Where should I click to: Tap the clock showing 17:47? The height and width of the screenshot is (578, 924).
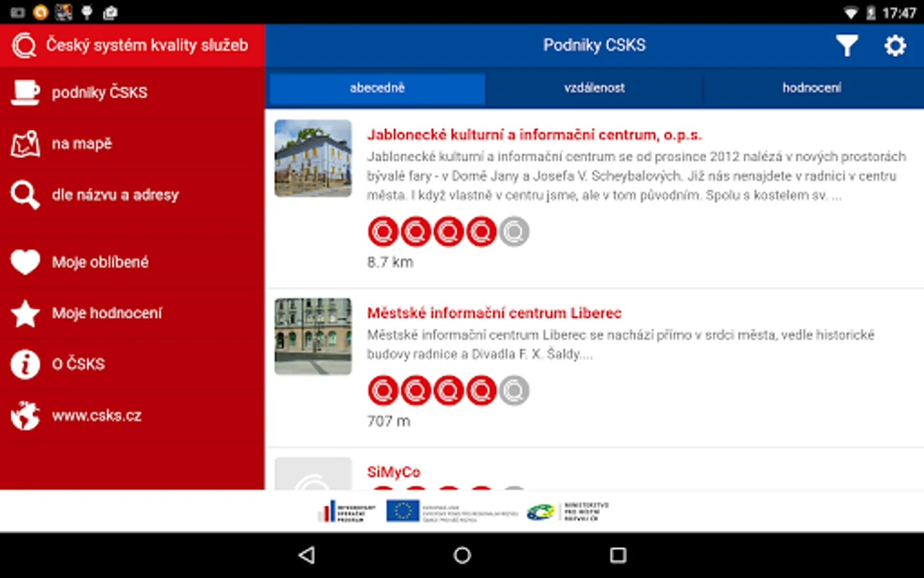tap(899, 13)
